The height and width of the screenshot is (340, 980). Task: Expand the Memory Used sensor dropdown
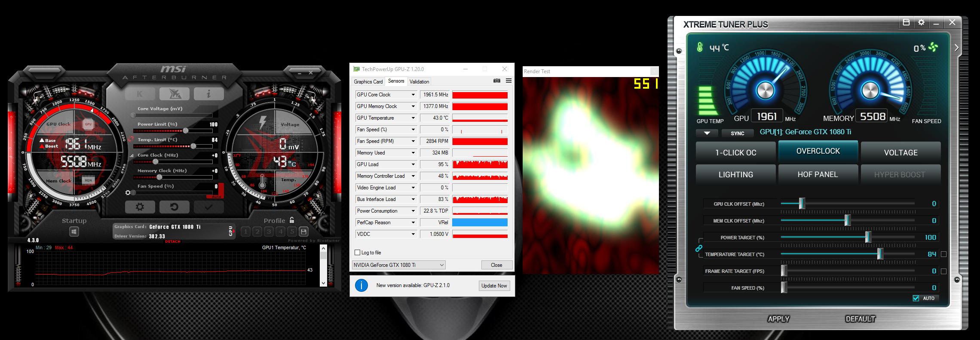(413, 153)
